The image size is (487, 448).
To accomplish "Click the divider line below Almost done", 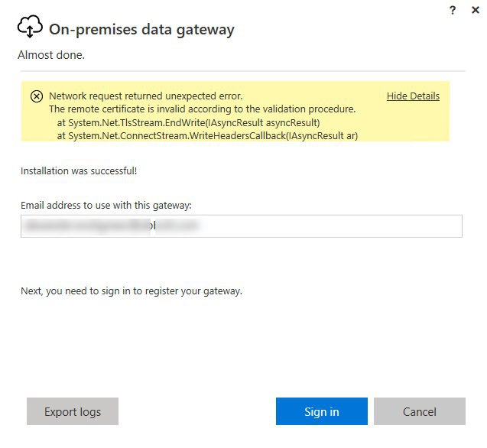I will click(x=243, y=71).
